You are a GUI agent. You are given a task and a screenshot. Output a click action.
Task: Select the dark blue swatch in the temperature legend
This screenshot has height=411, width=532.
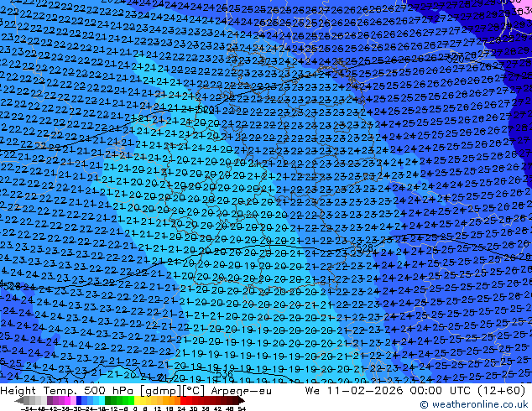click(x=79, y=400)
